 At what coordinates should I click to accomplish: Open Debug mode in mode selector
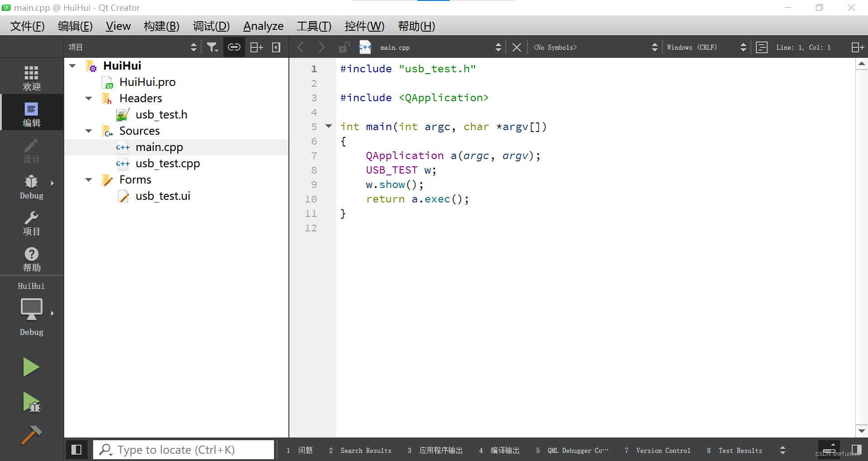[32, 186]
